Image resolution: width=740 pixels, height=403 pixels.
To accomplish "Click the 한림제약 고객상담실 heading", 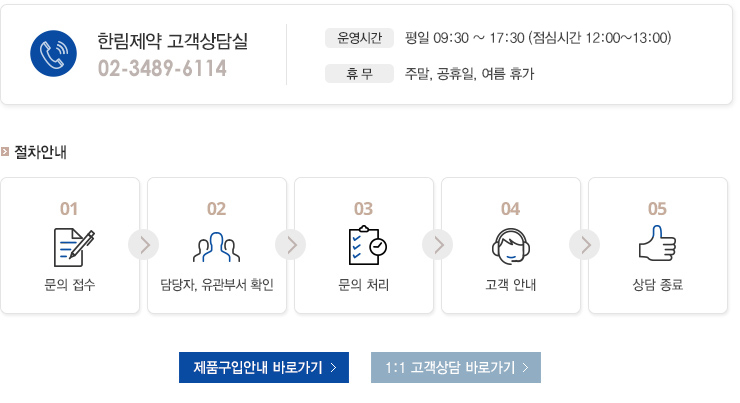I will pyautogui.click(x=173, y=41).
